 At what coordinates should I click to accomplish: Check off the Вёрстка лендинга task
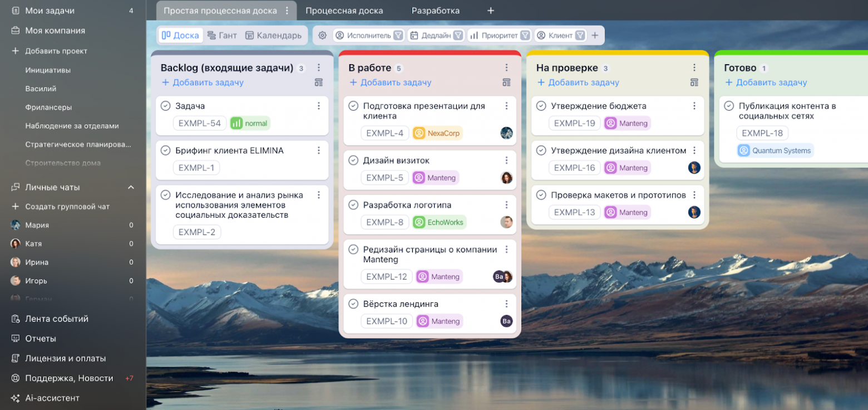coord(353,304)
